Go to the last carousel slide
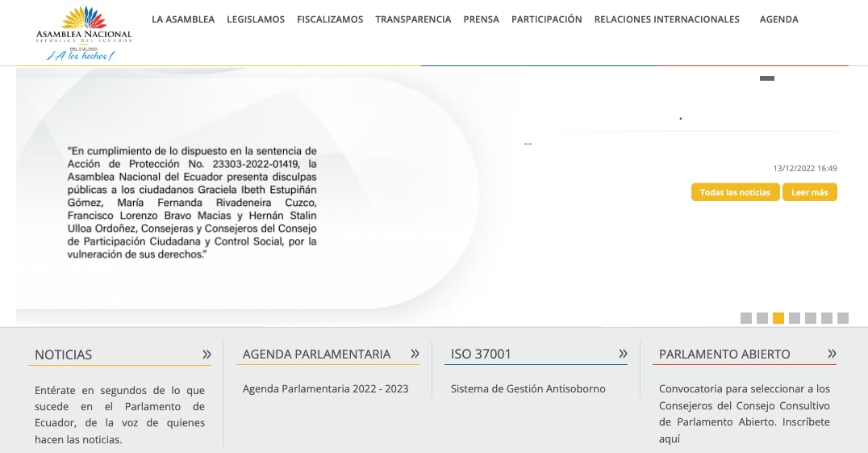Viewport: 868px width, 453px height. (843, 318)
